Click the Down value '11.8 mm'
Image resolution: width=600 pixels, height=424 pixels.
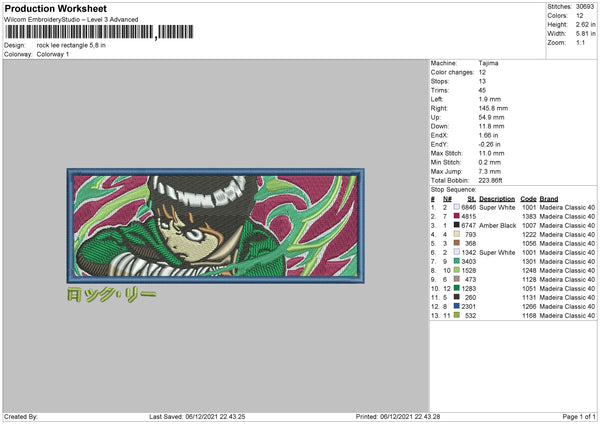click(491, 126)
